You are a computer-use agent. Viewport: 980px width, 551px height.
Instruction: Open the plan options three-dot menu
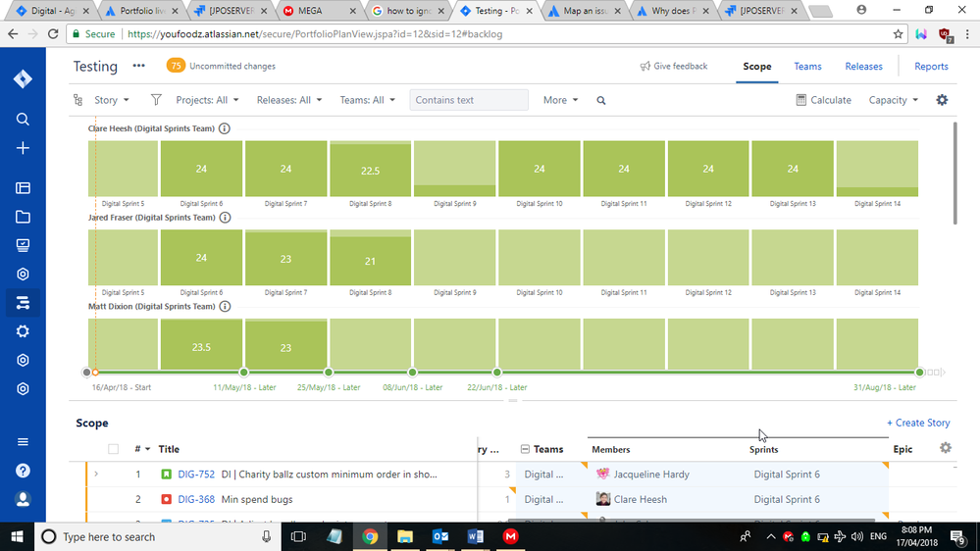click(x=138, y=66)
